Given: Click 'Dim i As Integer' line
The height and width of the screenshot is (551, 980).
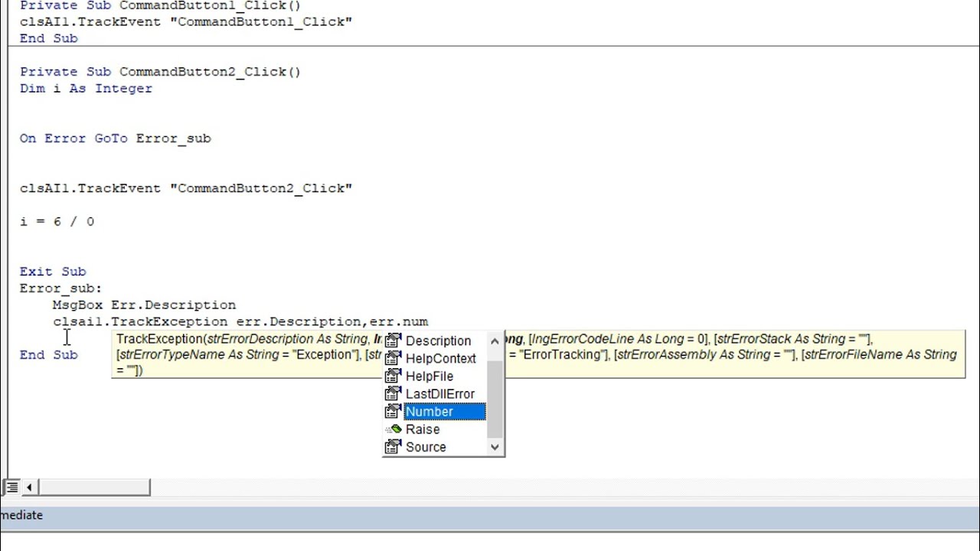Looking at the screenshot, I should point(86,89).
